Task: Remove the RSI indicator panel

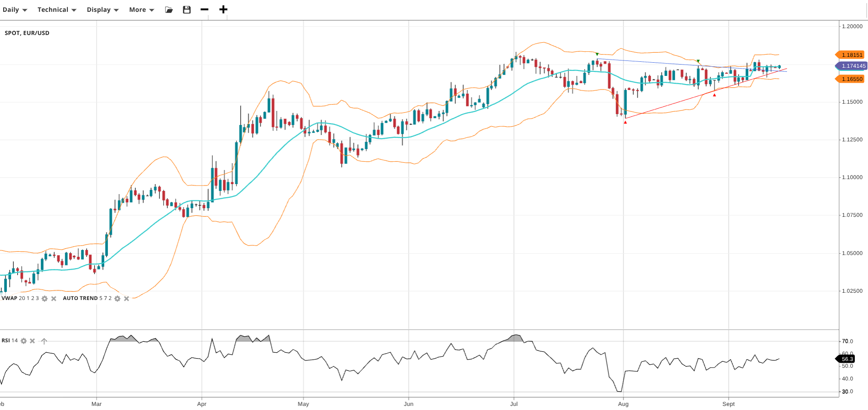Action: point(32,341)
